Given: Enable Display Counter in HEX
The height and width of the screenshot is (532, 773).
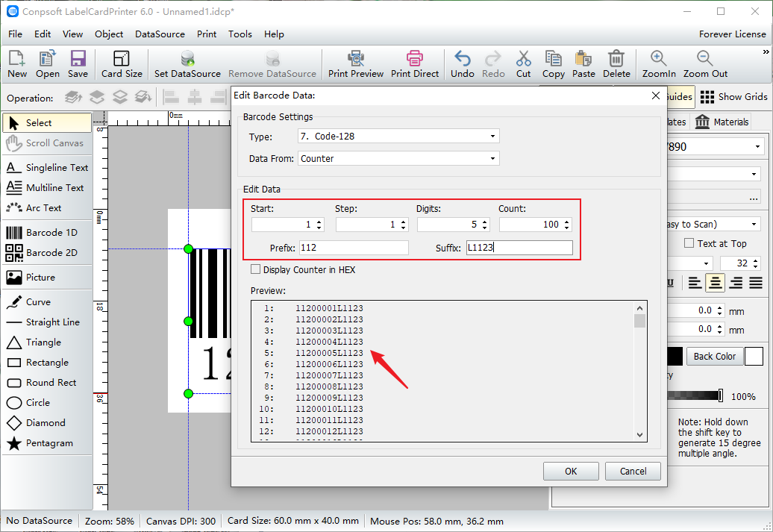Looking at the screenshot, I should point(255,269).
